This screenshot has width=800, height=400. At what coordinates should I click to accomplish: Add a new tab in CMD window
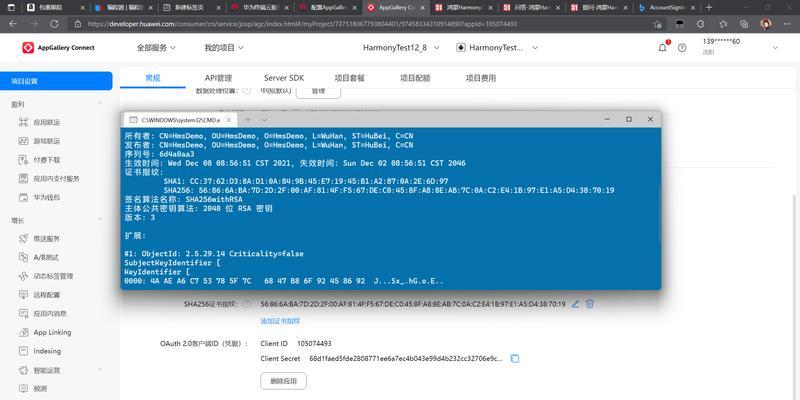point(248,119)
